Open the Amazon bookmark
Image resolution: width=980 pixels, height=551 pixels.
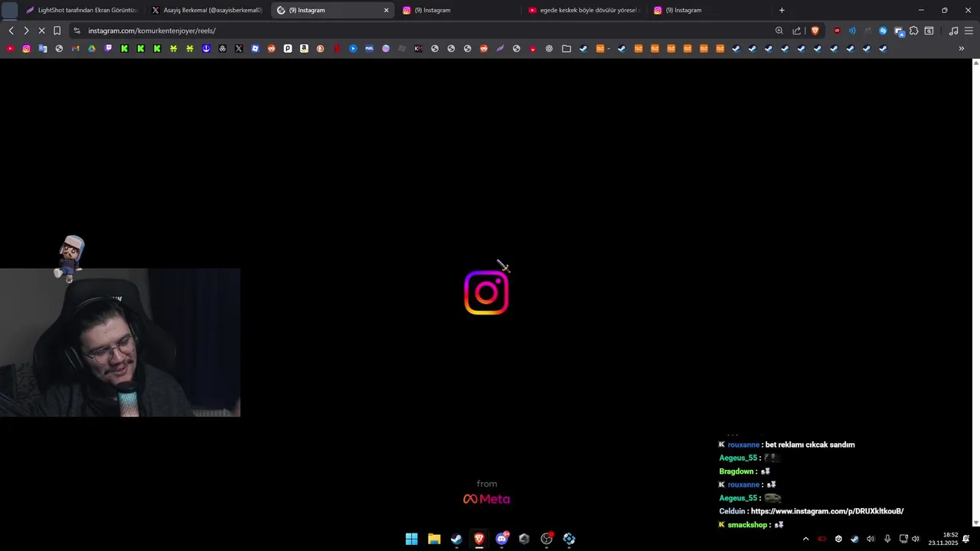click(x=304, y=48)
